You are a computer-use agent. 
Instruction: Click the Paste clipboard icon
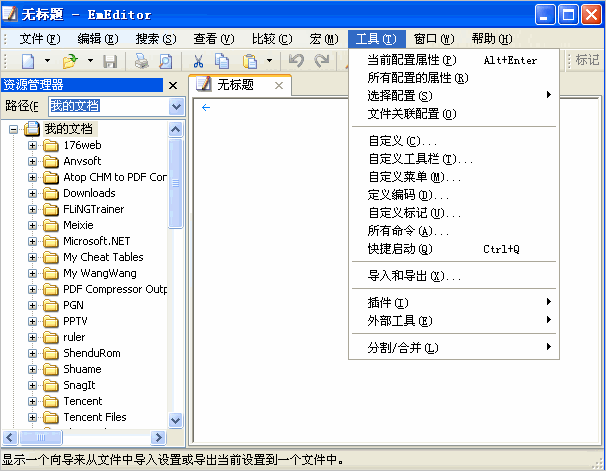[x=250, y=61]
